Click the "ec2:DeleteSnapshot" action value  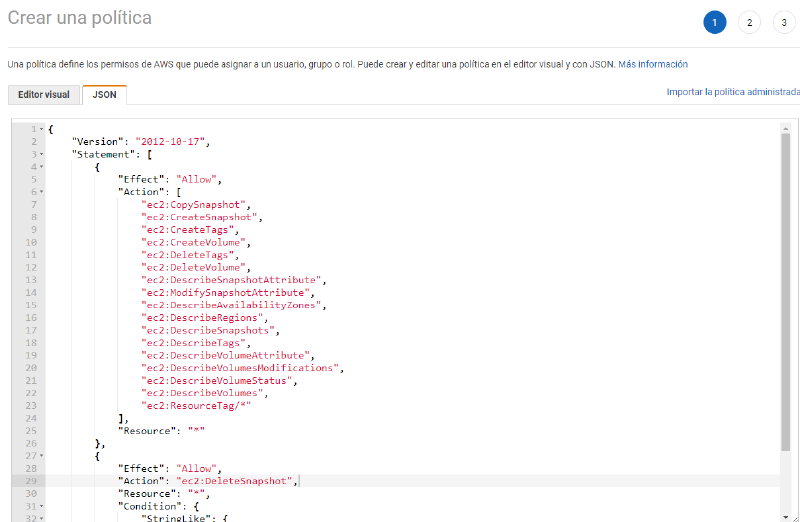pyautogui.click(x=234, y=481)
